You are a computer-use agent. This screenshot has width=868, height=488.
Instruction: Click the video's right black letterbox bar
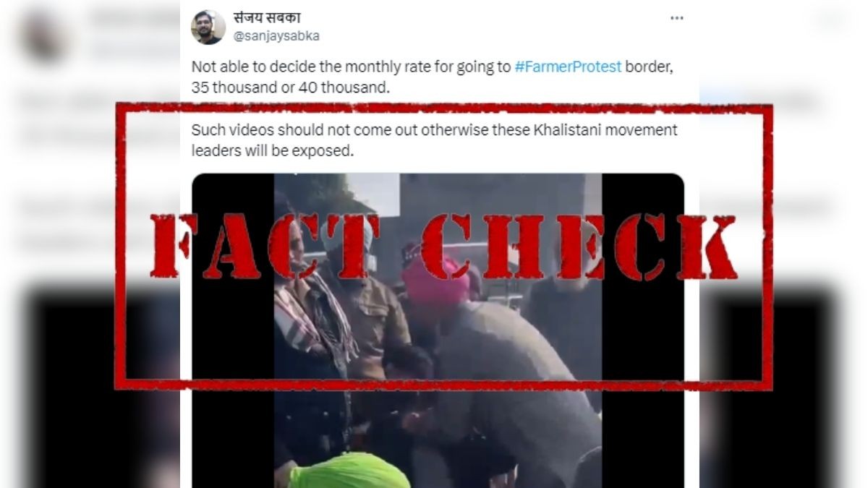pos(643,330)
